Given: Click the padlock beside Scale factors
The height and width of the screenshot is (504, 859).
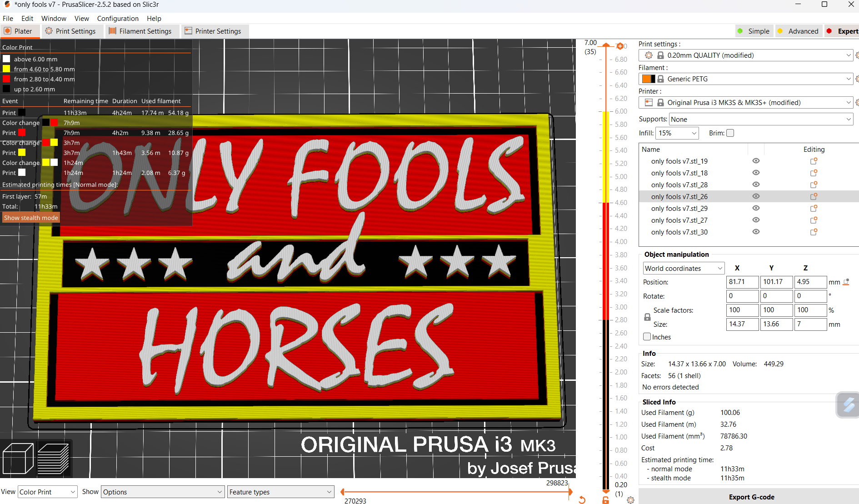Looking at the screenshot, I should (647, 317).
